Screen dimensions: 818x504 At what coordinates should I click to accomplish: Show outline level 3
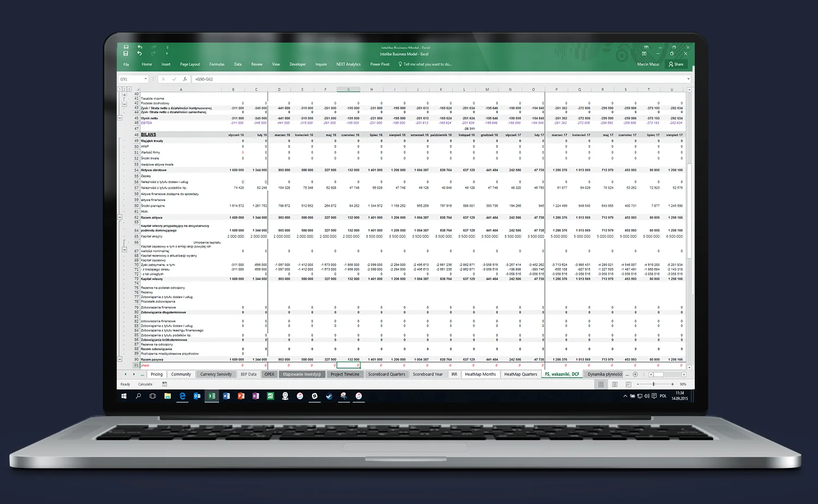129,89
